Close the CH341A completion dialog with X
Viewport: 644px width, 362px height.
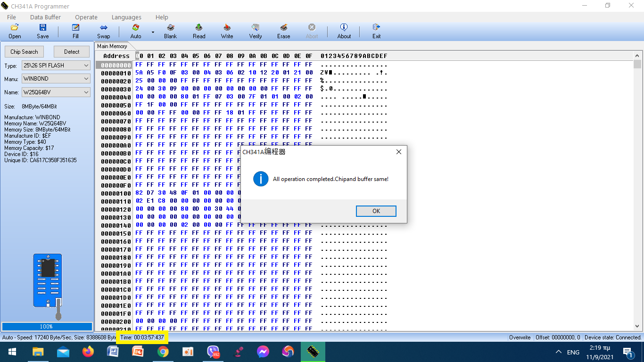399,152
